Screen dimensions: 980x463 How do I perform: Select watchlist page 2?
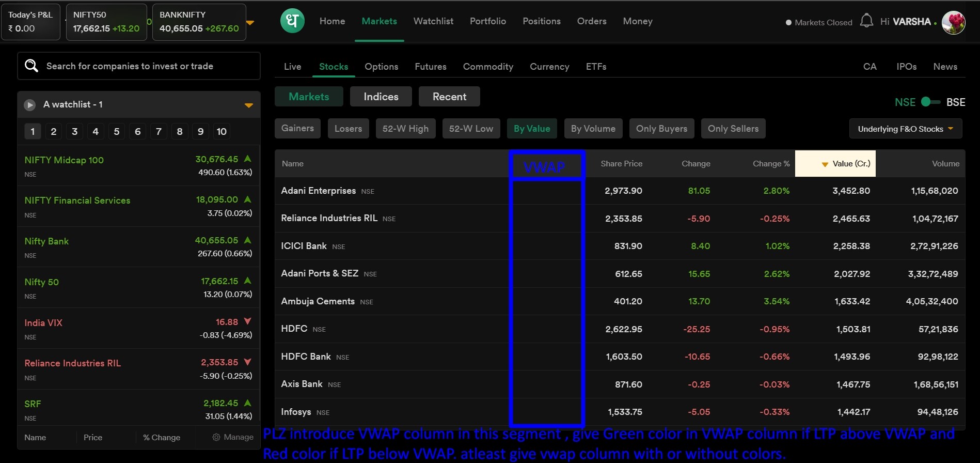(54, 131)
